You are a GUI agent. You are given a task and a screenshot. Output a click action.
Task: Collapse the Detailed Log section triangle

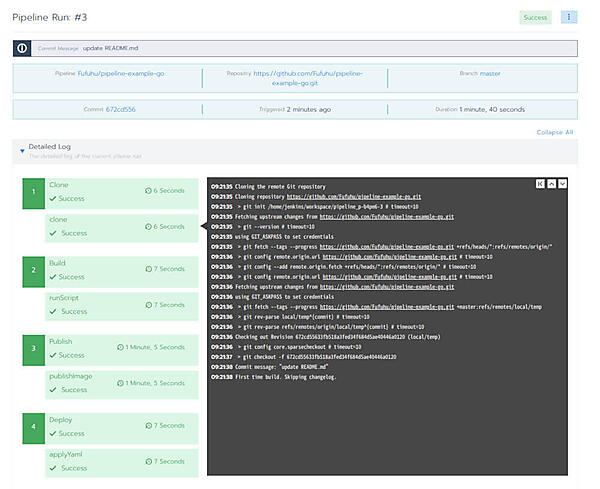pos(22,151)
